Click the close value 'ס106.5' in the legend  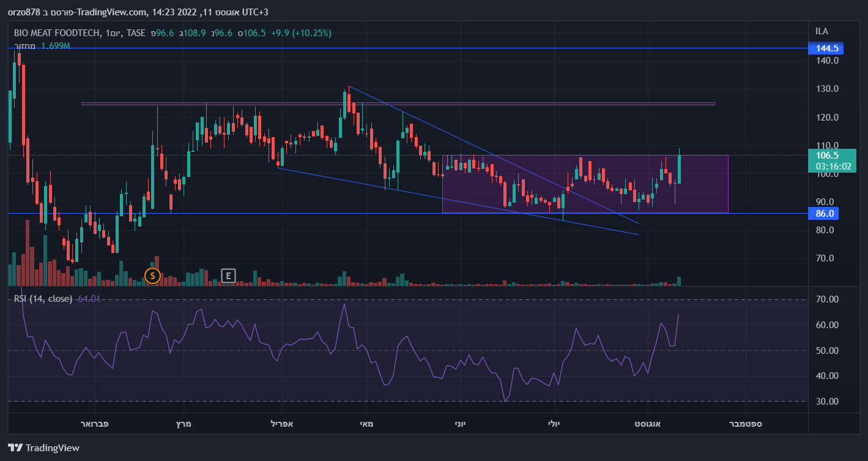[x=251, y=33]
